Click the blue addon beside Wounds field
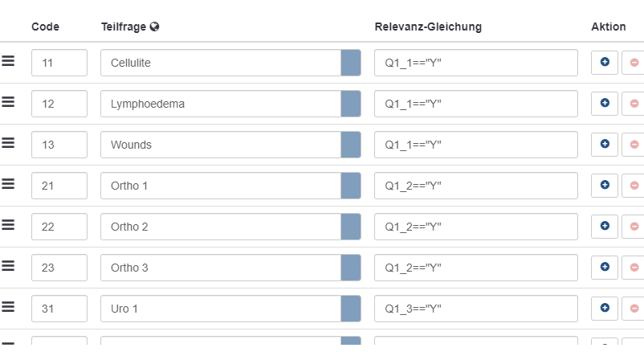Screen dimensions: 644x356 [351, 145]
